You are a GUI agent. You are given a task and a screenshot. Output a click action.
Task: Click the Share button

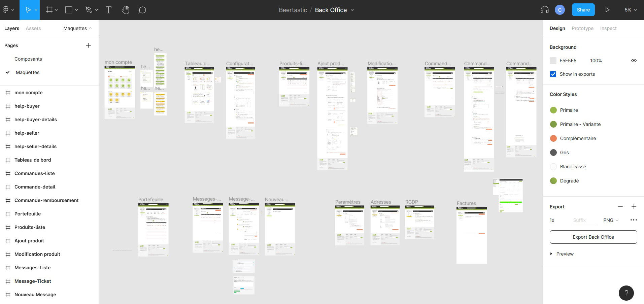[x=583, y=10]
